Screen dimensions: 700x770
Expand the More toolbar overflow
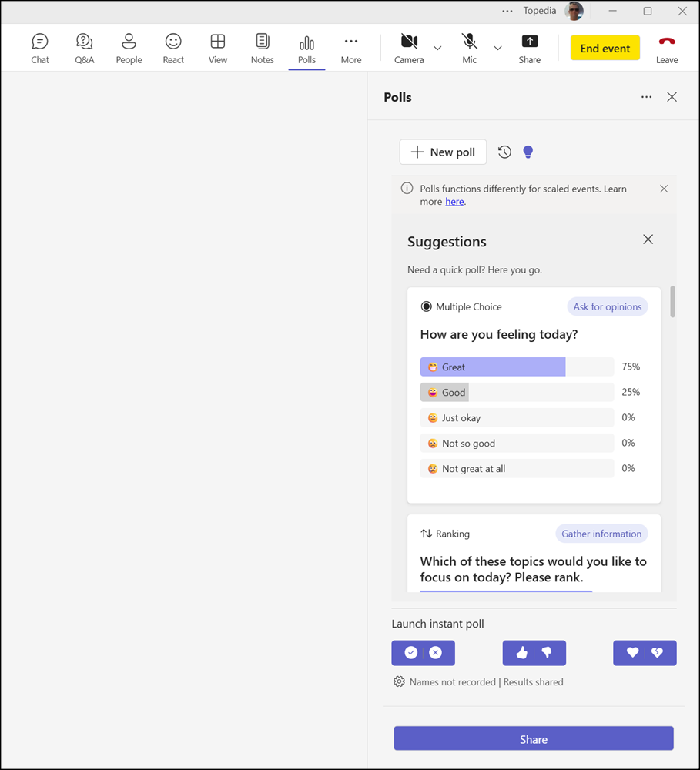pos(350,47)
